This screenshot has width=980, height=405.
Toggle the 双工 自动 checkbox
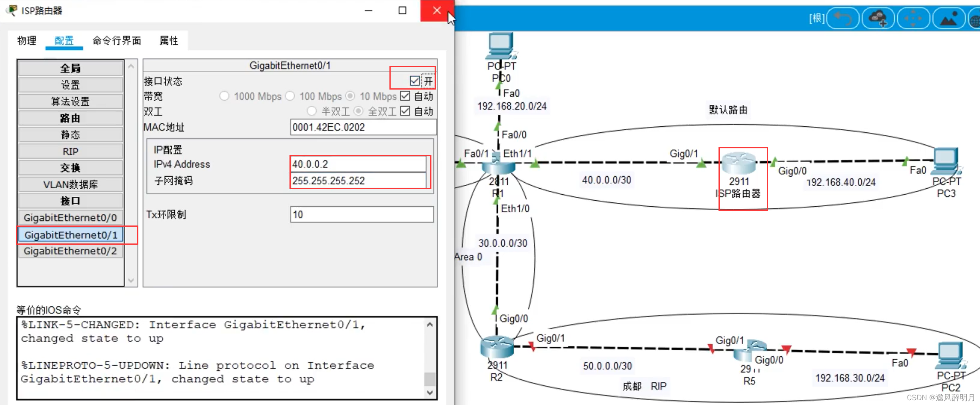tap(405, 111)
